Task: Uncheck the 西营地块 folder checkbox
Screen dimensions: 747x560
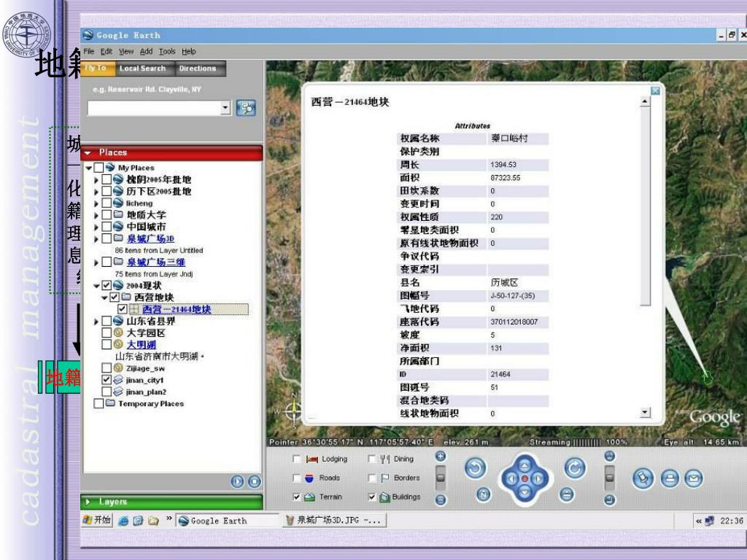Action: [x=115, y=297]
